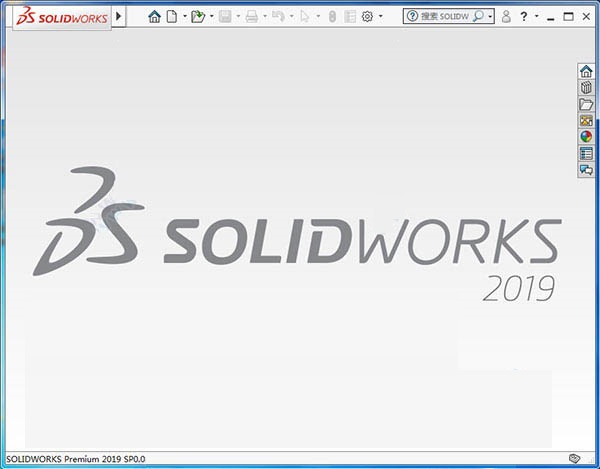Screen dimensions: 600x469
Task: Open the Help question mark
Action: click(524, 16)
